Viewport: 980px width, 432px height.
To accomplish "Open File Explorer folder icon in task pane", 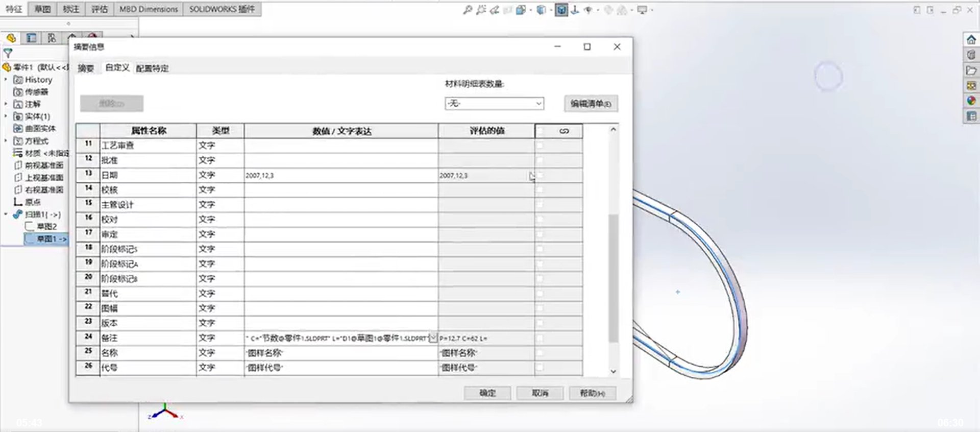I will click(971, 70).
